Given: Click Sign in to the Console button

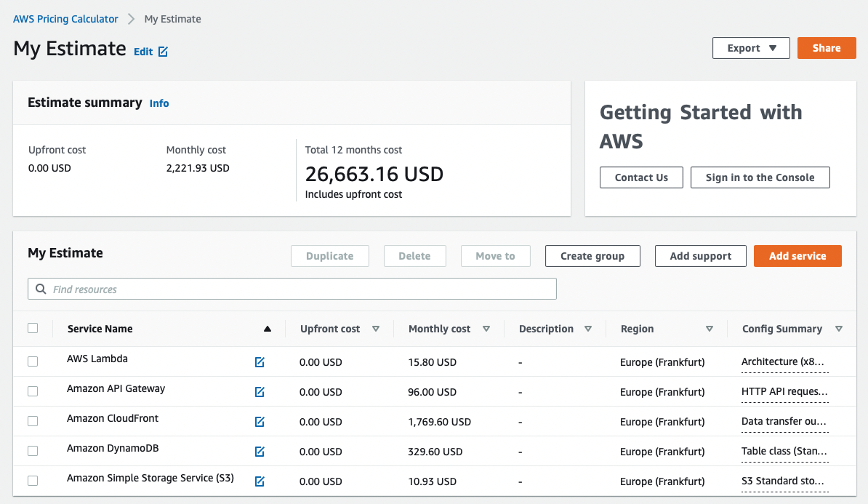Looking at the screenshot, I should (760, 177).
